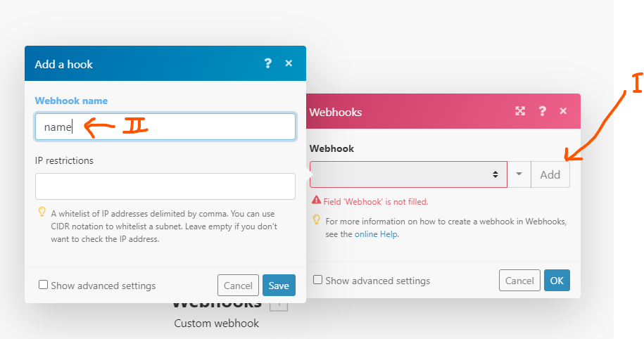
Task: Save the new hook
Action: (x=279, y=286)
